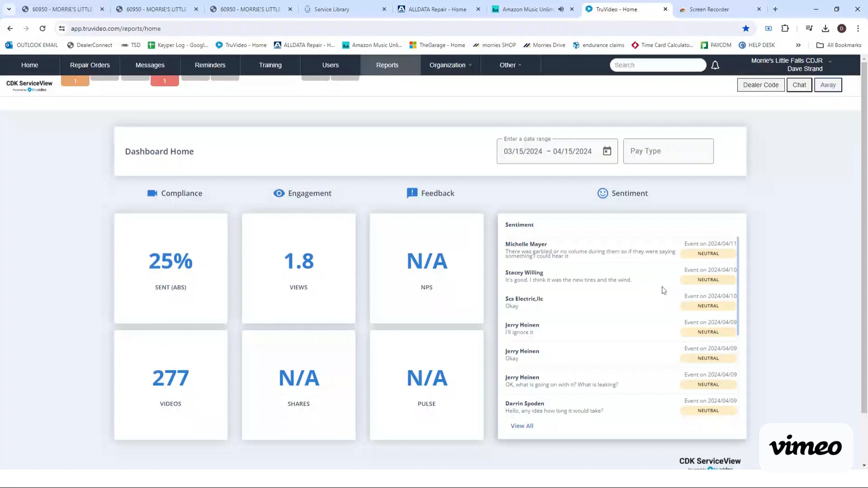Click the Engagement eye icon
Image resolution: width=868 pixels, height=488 pixels.
pyautogui.click(x=279, y=193)
